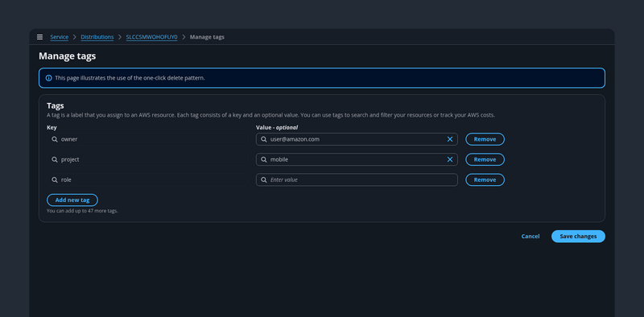Remove the role tag

485,180
